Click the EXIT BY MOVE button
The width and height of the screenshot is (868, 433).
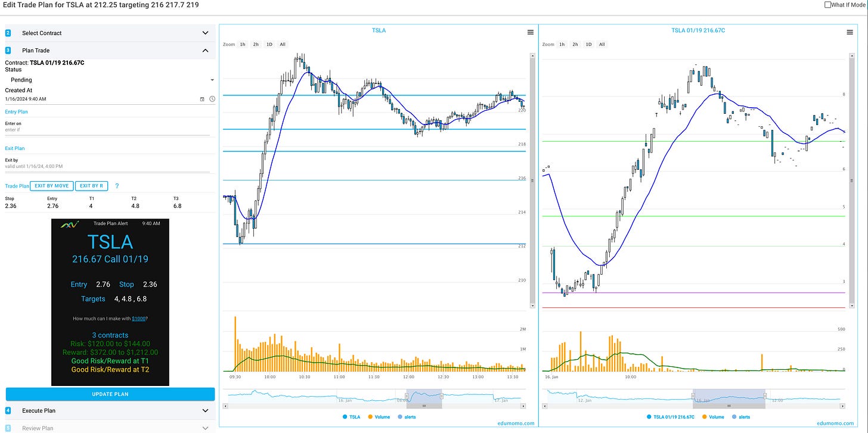click(51, 186)
